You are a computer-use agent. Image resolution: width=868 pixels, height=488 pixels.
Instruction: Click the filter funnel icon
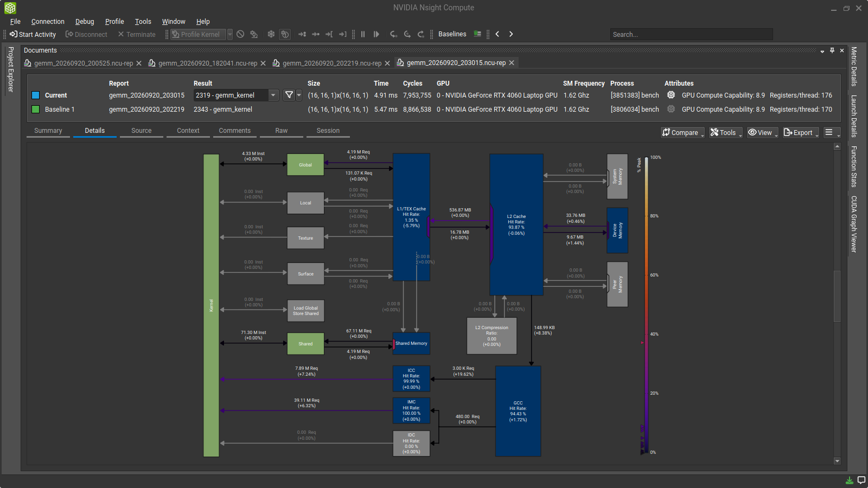[289, 95]
